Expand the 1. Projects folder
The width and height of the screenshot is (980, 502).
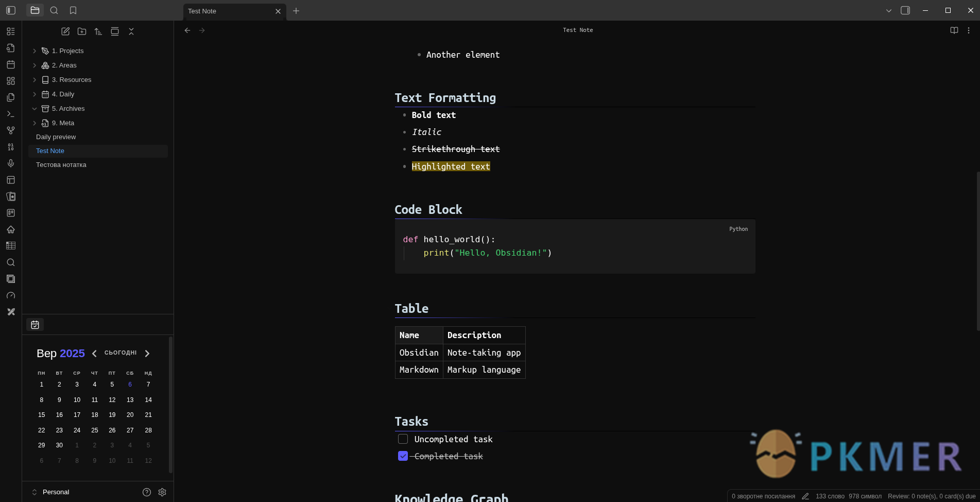point(35,51)
